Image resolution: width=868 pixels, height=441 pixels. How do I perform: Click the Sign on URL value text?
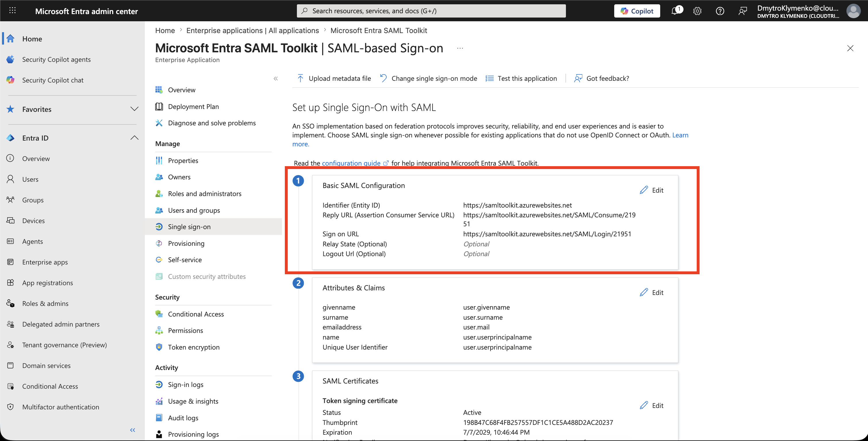click(547, 234)
